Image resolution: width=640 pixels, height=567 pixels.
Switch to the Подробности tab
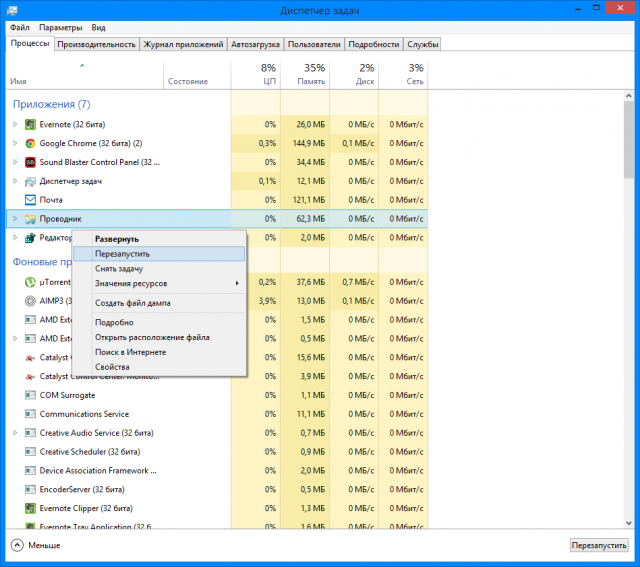374,44
